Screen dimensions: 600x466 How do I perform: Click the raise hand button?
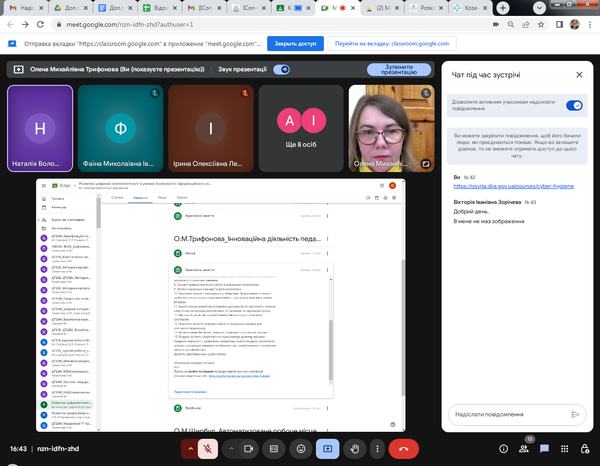[x=353, y=449]
